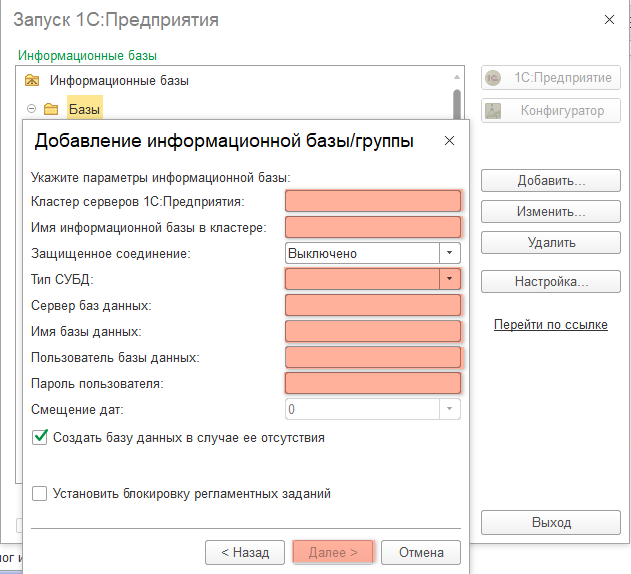631x574 pixels.
Task: Open the Защищенное соединение dropdown arrow
Action: [x=450, y=253]
